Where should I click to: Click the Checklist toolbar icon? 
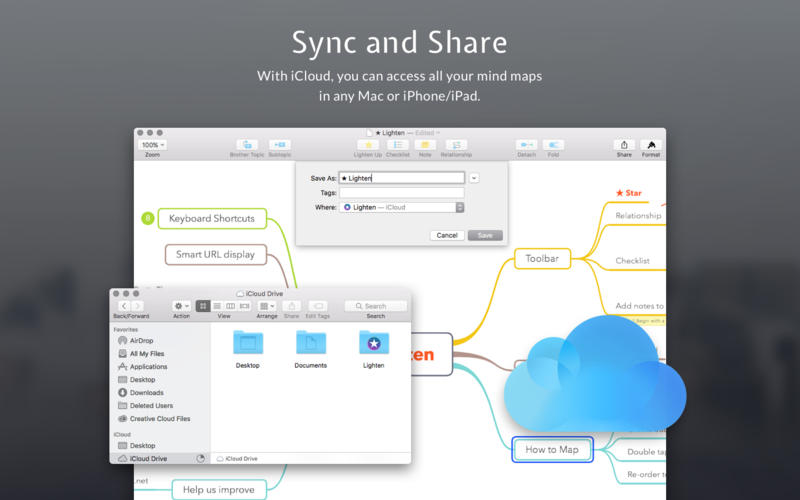(x=397, y=145)
